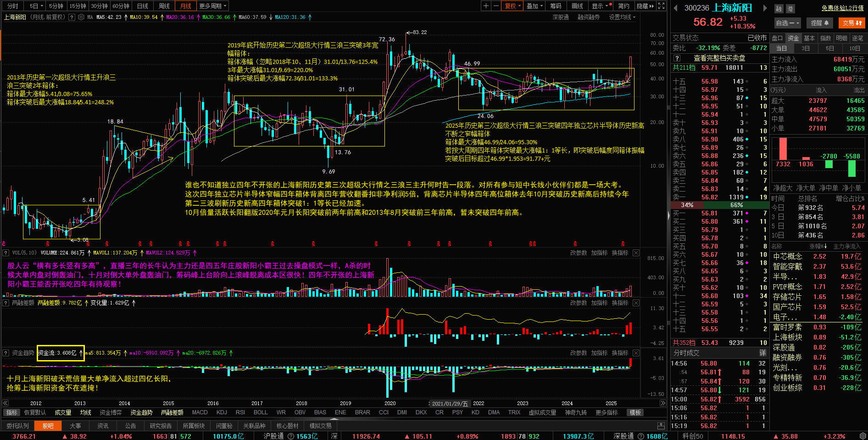
Task: Open the 复权 adjustment dropdown
Action: point(512,6)
